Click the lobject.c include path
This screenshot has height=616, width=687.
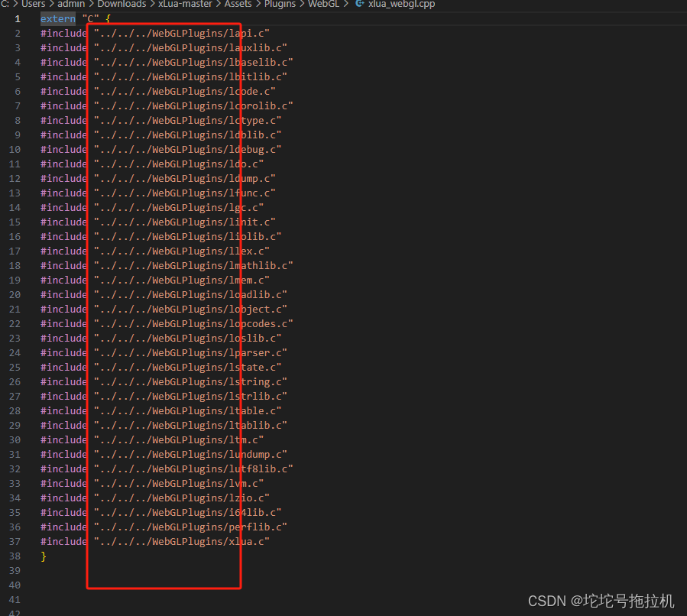point(190,310)
